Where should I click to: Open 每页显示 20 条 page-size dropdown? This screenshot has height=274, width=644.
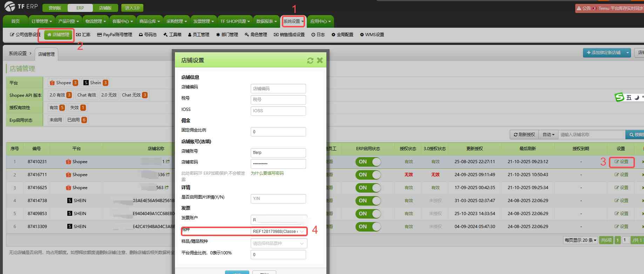580,240
